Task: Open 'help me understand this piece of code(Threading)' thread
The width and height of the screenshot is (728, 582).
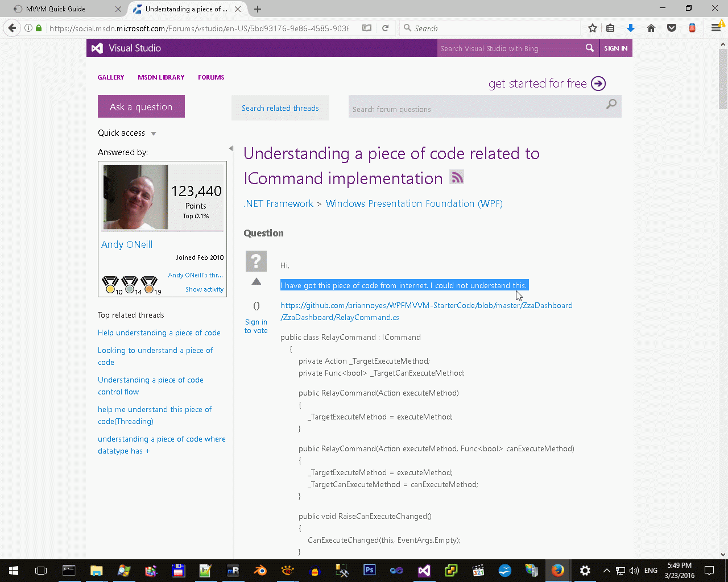Action: coord(155,415)
